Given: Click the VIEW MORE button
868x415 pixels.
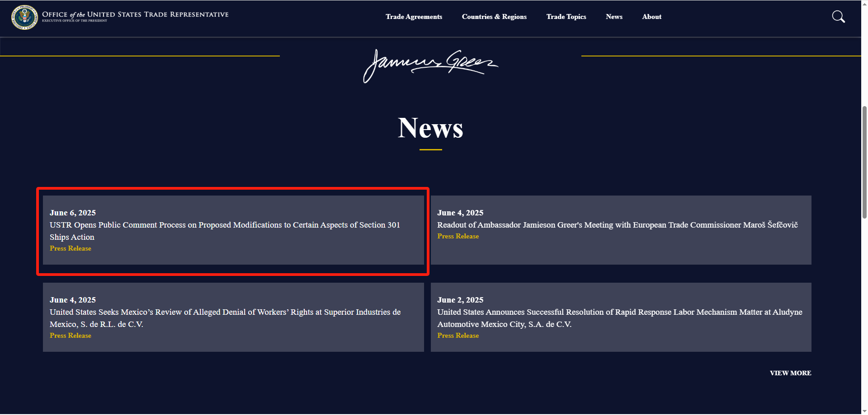Looking at the screenshot, I should coord(790,373).
